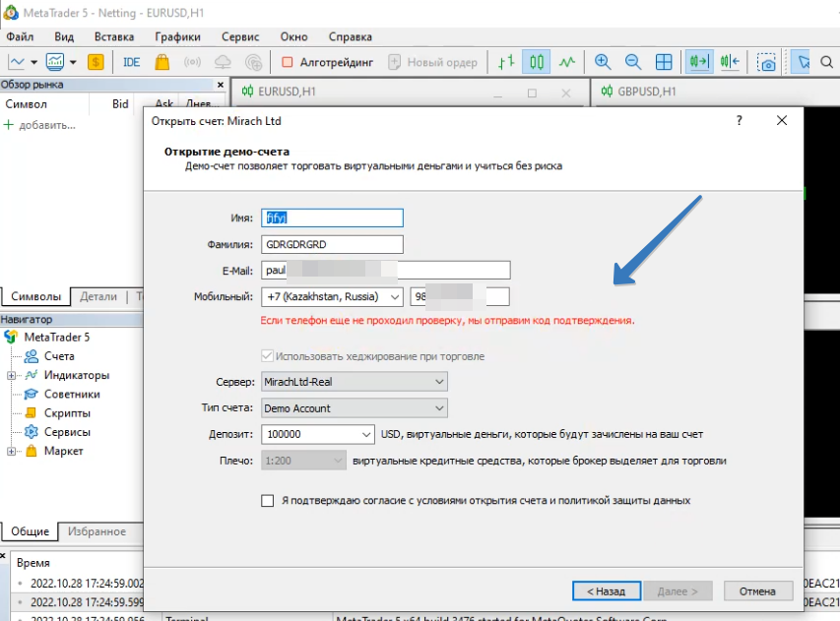Toggle the hedging checkbox
The width and height of the screenshot is (840, 621).
click(267, 356)
